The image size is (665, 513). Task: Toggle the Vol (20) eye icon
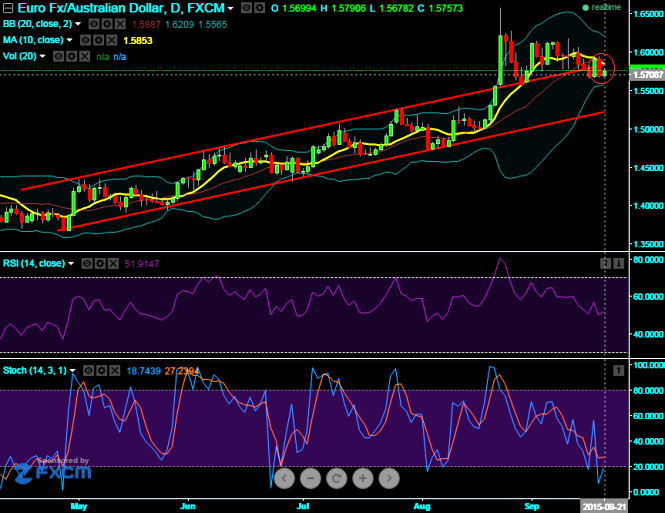pyautogui.click(x=59, y=56)
